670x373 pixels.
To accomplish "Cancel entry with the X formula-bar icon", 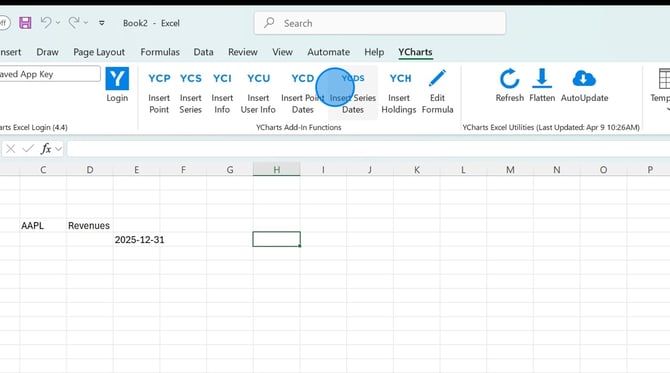I will pos(11,149).
